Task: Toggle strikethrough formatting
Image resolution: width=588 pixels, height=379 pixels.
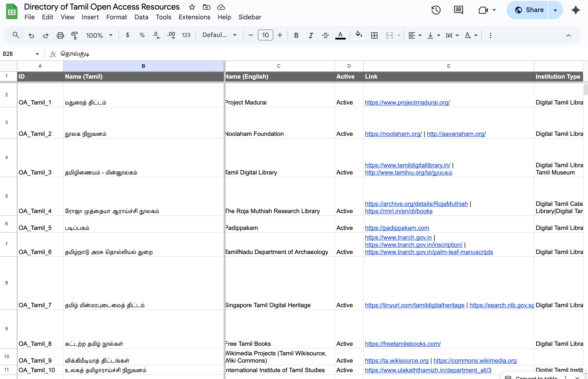Action: tap(325, 35)
